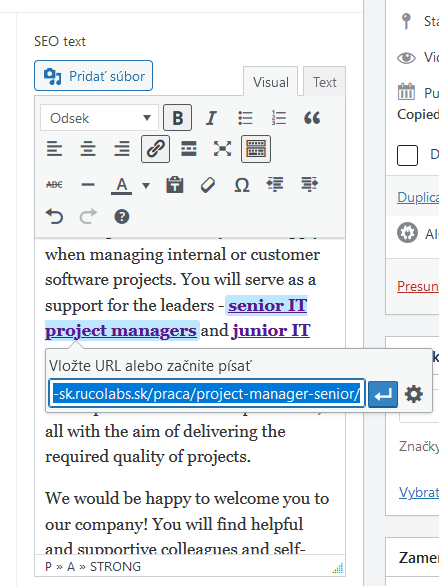Toggle distraction-free fullscreen mode
Screen dimensions: 439x586
tap(222, 149)
